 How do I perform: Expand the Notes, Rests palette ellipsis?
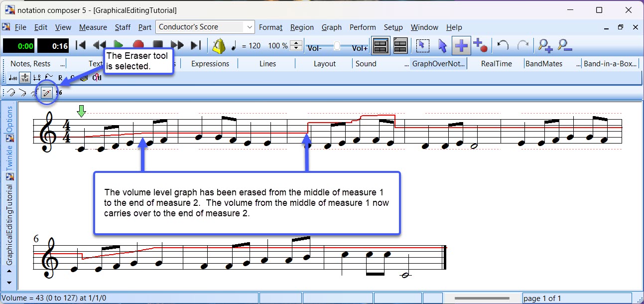click(62, 64)
